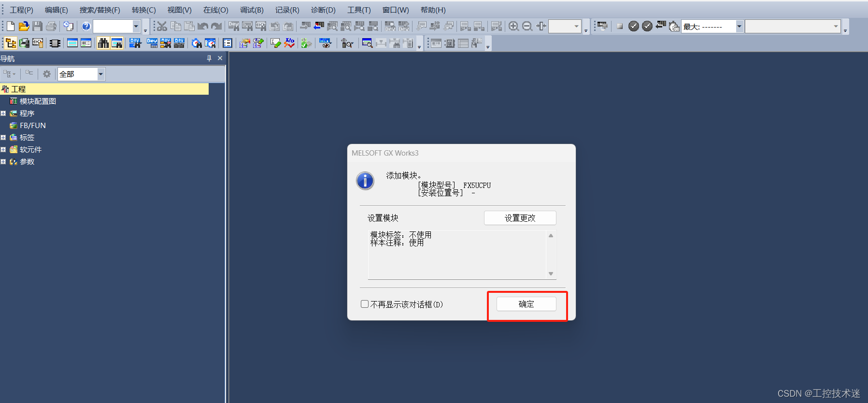This screenshot has height=403, width=868.
Task: Open the 工具(T) menu
Action: point(359,10)
